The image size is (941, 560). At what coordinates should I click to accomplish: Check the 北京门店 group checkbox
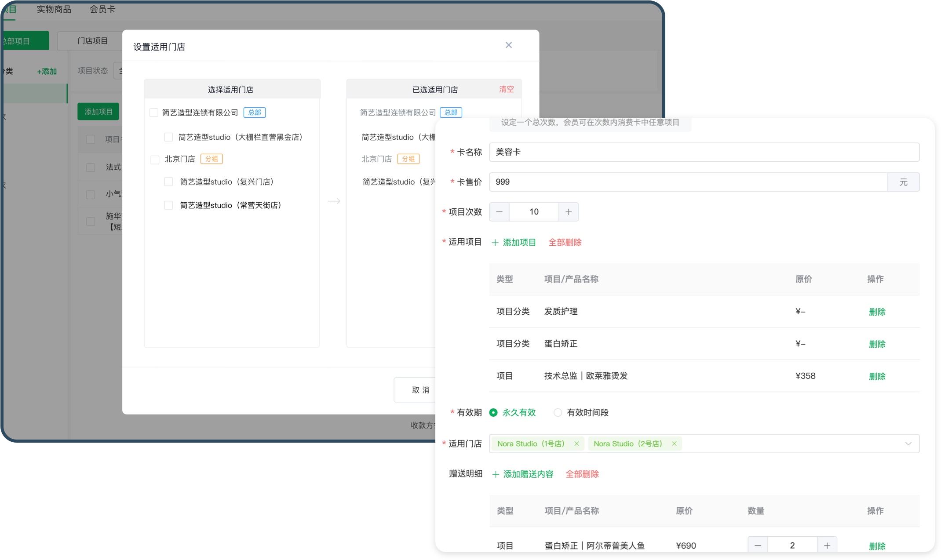click(x=155, y=159)
